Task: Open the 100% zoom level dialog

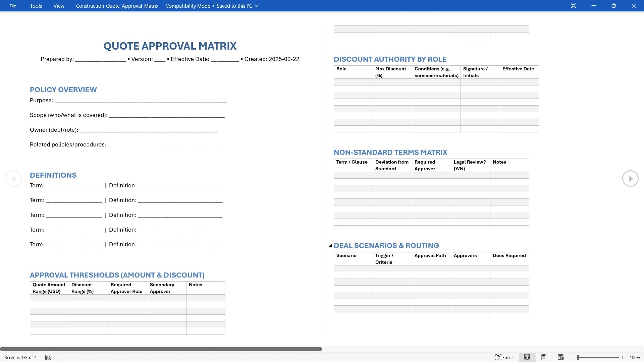Action: tap(635, 357)
